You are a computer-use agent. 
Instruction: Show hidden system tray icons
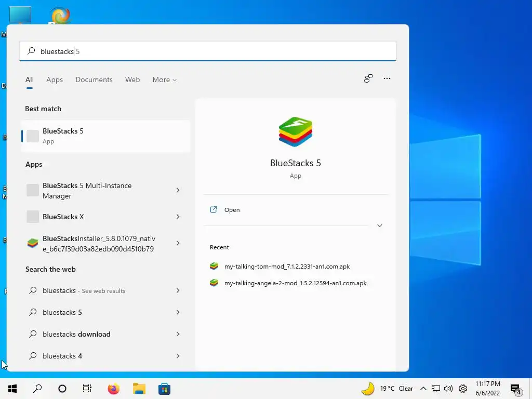[423, 389]
